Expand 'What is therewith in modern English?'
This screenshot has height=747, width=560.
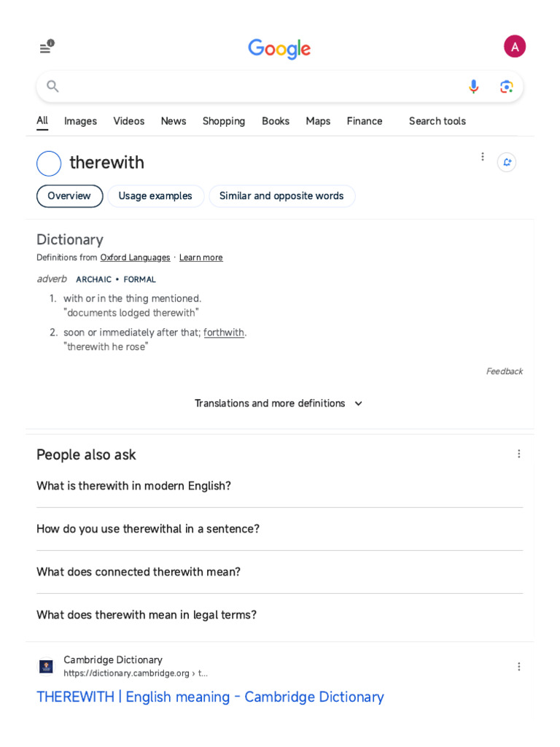coord(133,486)
